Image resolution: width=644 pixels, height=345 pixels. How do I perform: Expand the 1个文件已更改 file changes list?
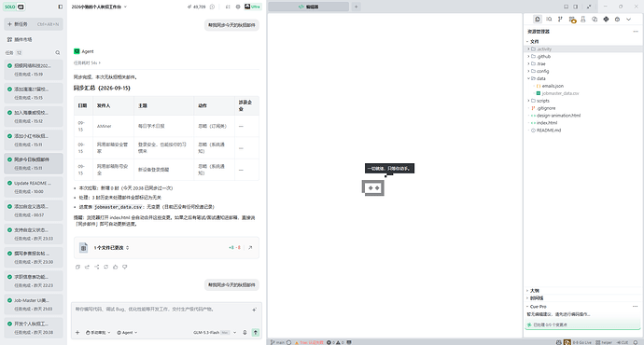tap(111, 248)
